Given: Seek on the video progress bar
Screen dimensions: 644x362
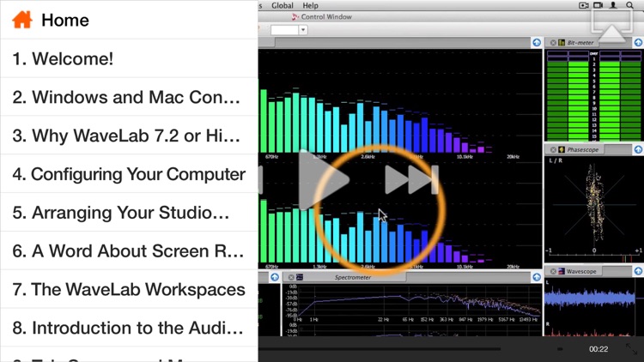Looking at the screenshot, I should pos(379,349).
